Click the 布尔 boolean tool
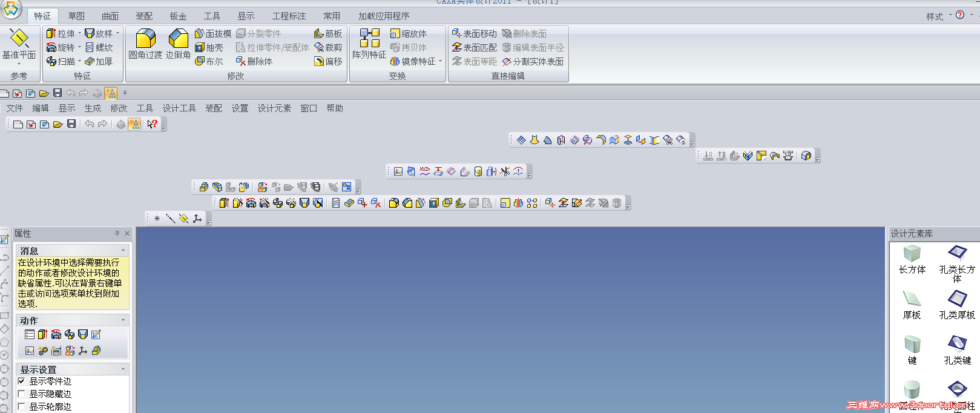Image resolution: width=980 pixels, height=413 pixels. (209, 61)
